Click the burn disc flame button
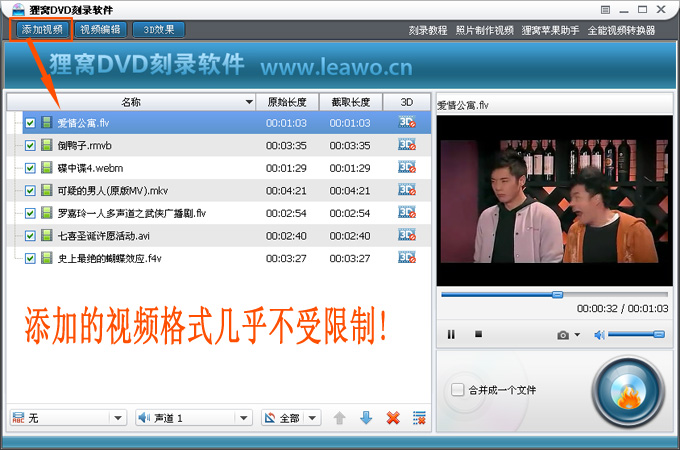This screenshot has width=680, height=450. coord(628,392)
